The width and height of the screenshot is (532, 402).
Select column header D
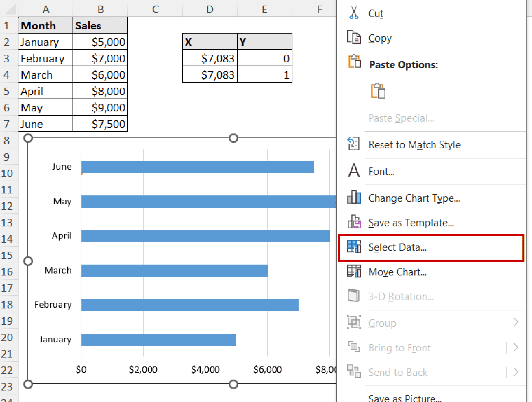pyautogui.click(x=210, y=9)
